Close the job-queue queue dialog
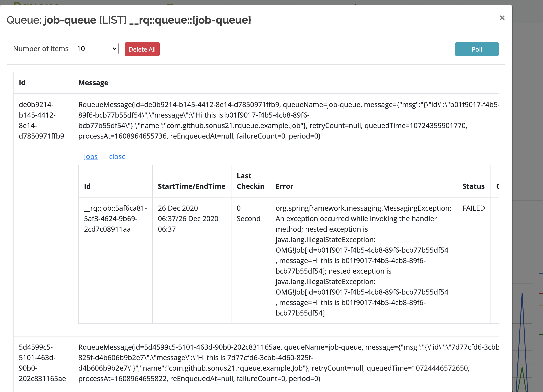543x392 pixels. pyautogui.click(x=502, y=18)
